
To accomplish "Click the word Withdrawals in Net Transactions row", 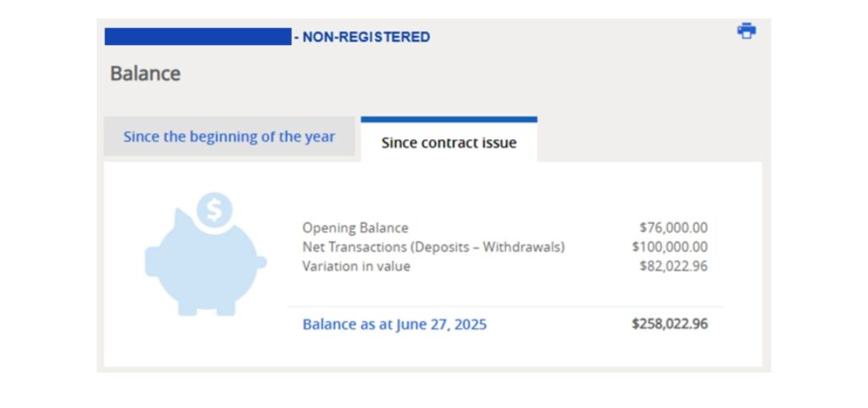I will tap(521, 247).
